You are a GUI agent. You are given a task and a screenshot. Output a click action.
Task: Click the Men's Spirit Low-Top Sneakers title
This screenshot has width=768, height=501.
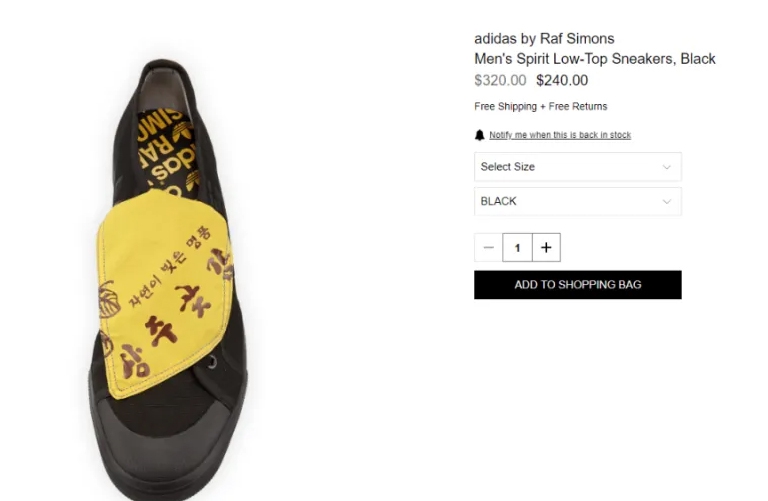click(x=595, y=59)
